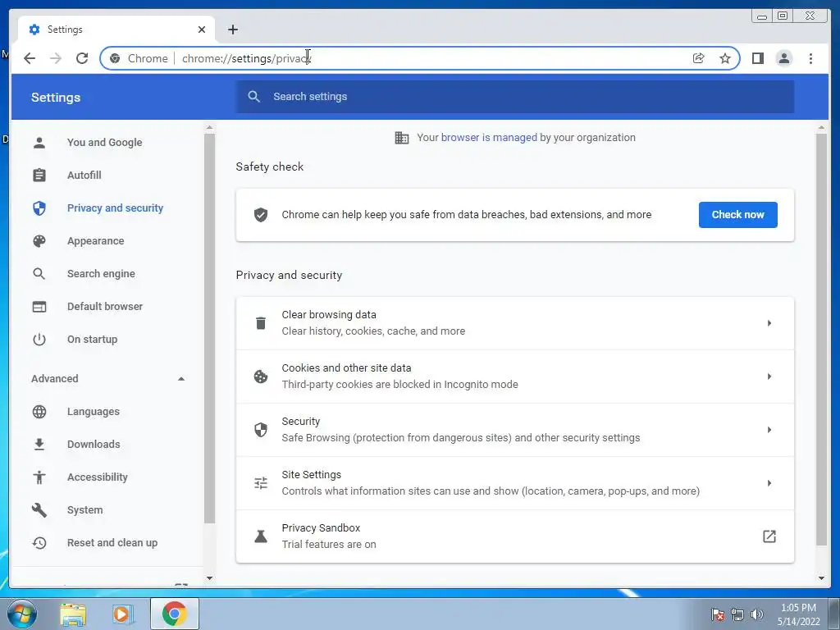Click the volume speaker tray icon
Screen dimensions: 840x630
[757, 614]
